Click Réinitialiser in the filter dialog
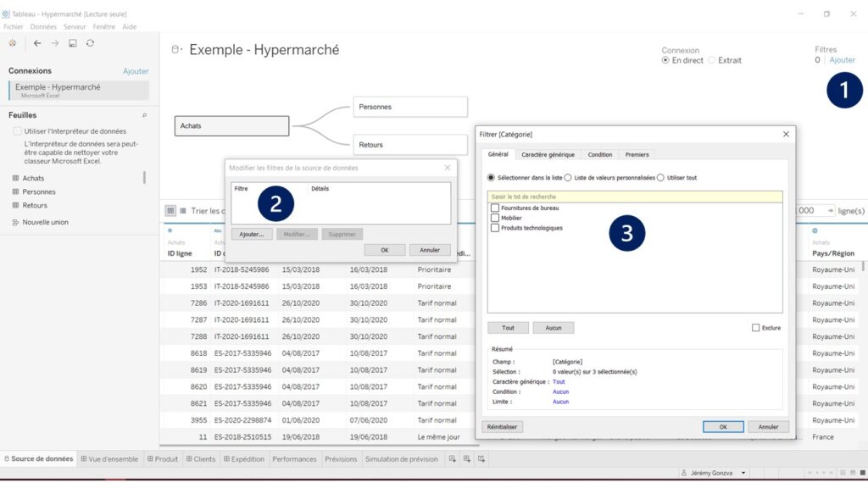868x488 pixels. (503, 427)
